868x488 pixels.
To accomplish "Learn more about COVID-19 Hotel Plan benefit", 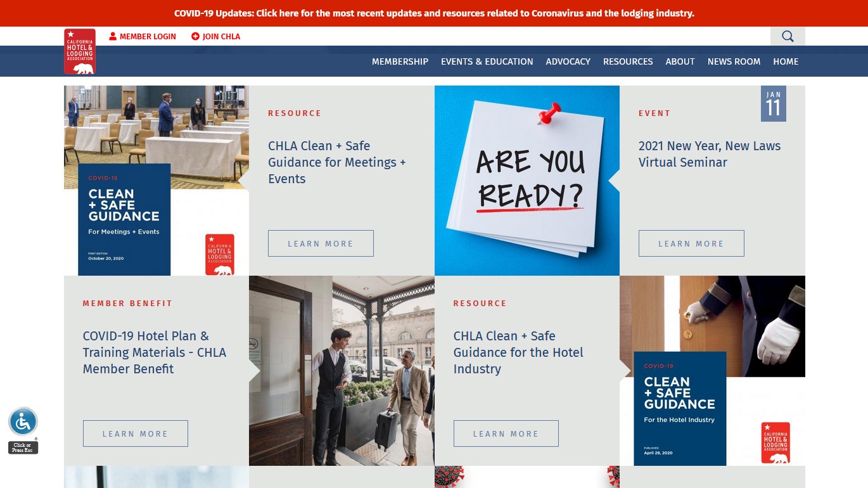I will (x=136, y=433).
